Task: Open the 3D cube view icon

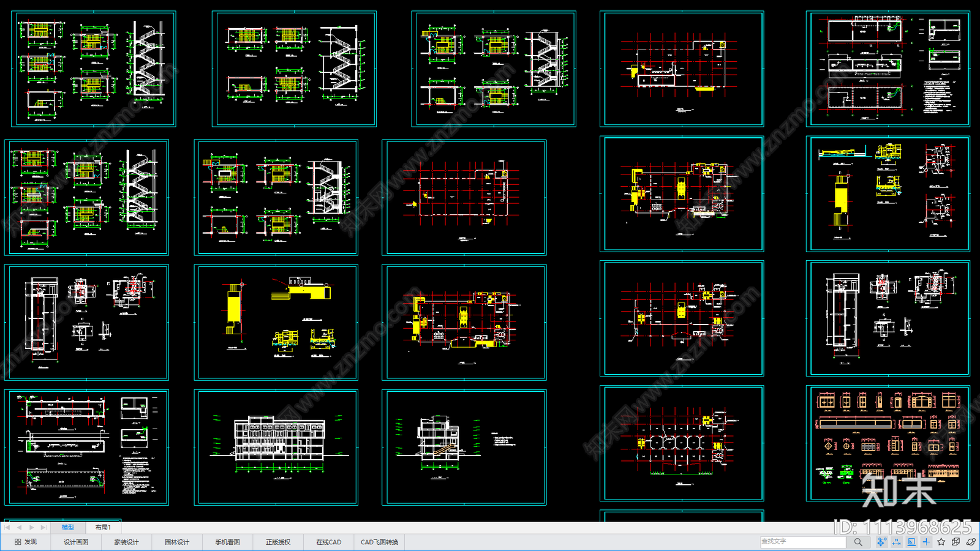Action: (956, 542)
